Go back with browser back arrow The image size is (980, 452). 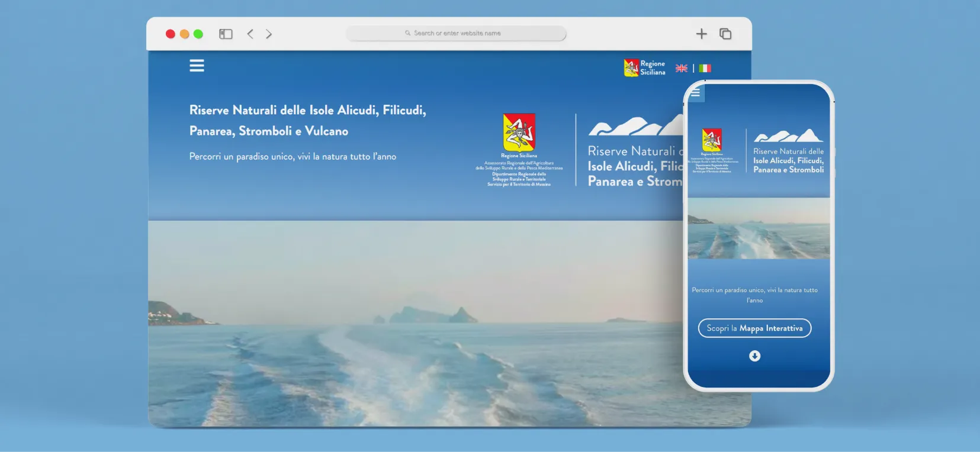tap(250, 34)
